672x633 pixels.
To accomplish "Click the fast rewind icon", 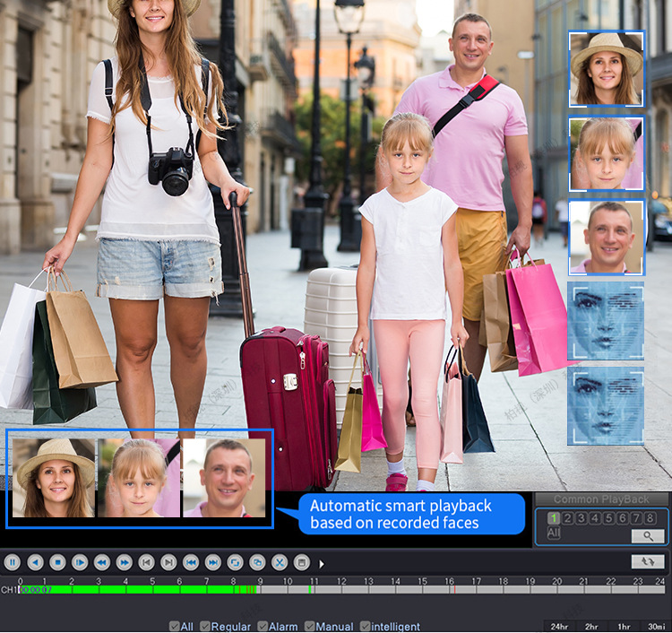I will pos(102,562).
